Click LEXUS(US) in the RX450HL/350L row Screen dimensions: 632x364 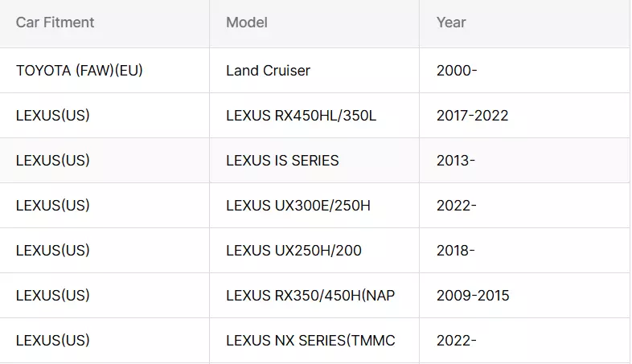53,116
